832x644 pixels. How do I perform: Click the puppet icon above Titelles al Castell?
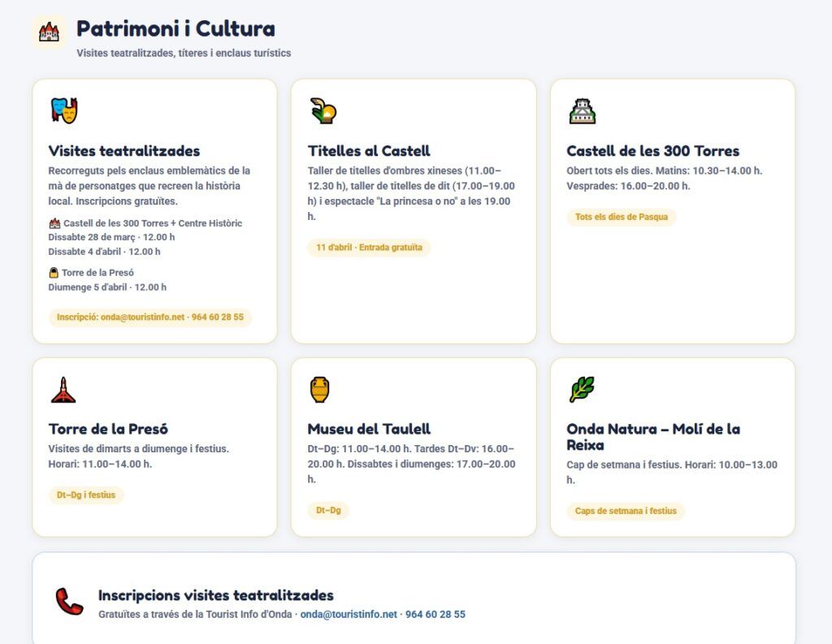tap(323, 110)
